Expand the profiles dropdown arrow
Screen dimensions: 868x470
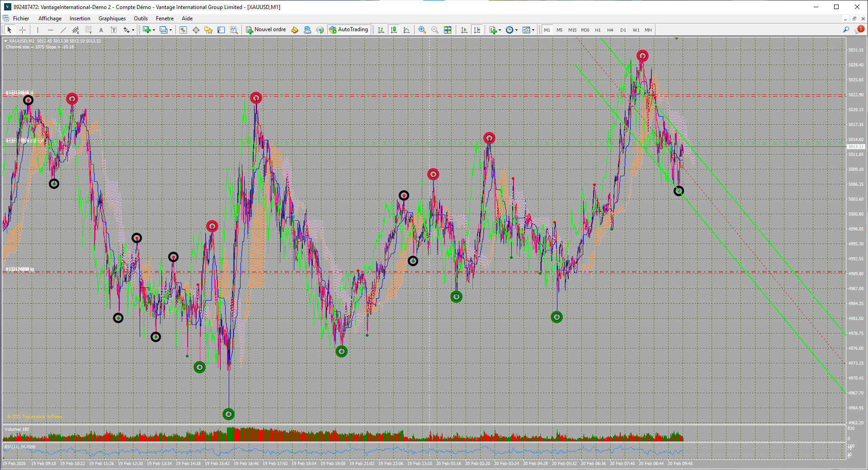coord(170,30)
